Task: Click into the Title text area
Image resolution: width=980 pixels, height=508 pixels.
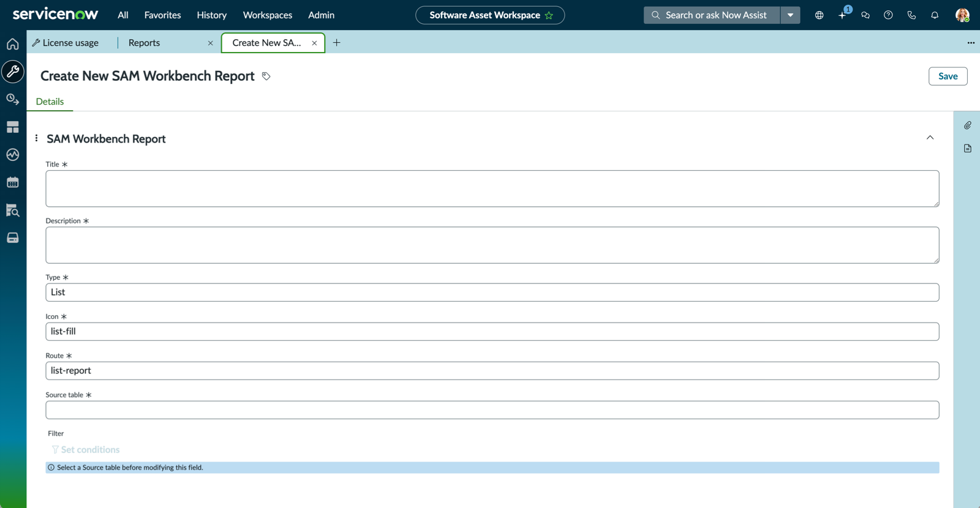Action: tap(492, 189)
